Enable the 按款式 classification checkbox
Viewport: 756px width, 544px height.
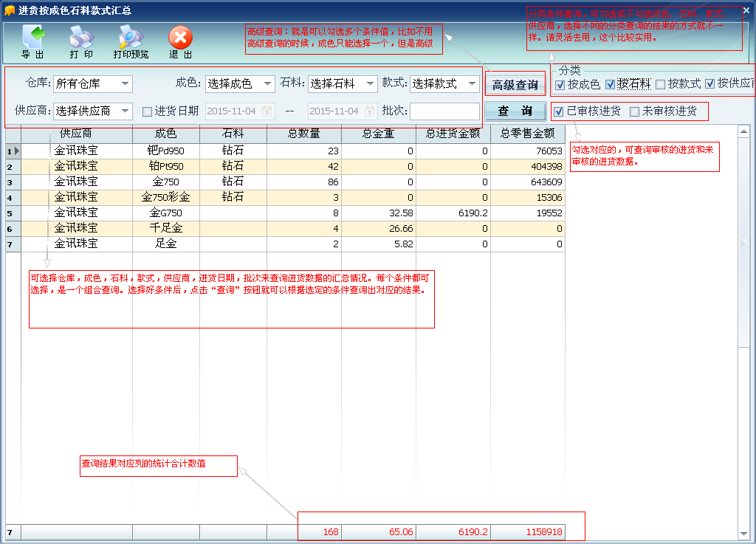pos(661,85)
